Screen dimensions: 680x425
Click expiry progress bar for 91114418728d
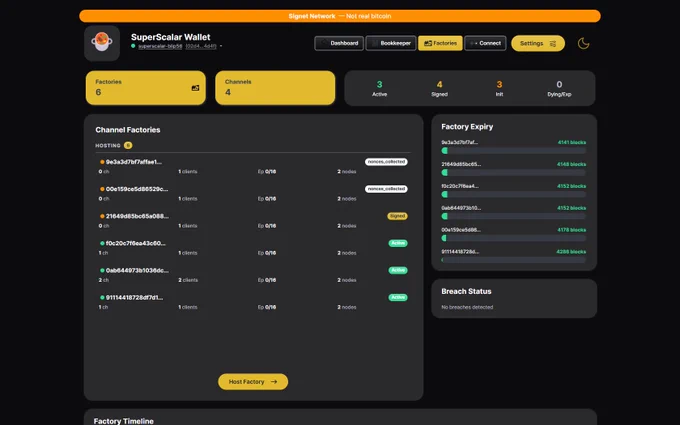[513, 260]
